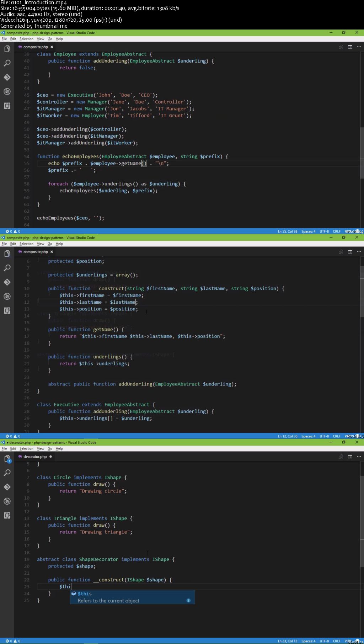364x644 pixels.
Task: Open Search view in the top composite.php window
Action: [7, 63]
